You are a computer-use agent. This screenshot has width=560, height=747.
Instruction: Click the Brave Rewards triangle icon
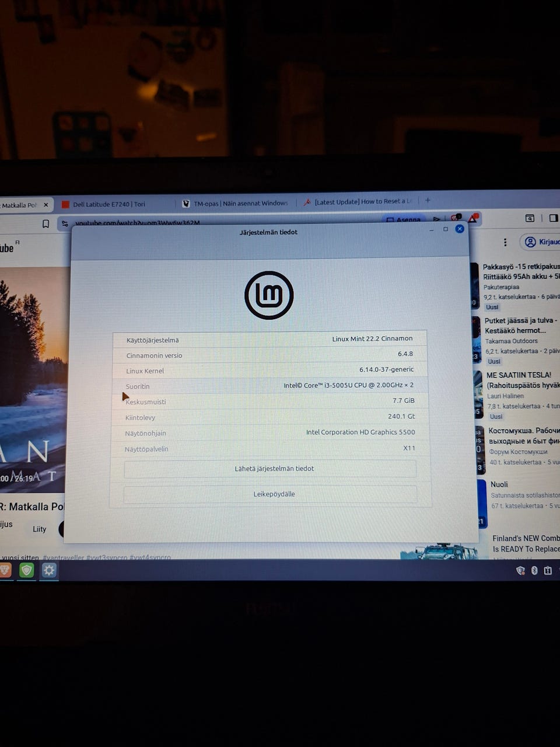473,218
